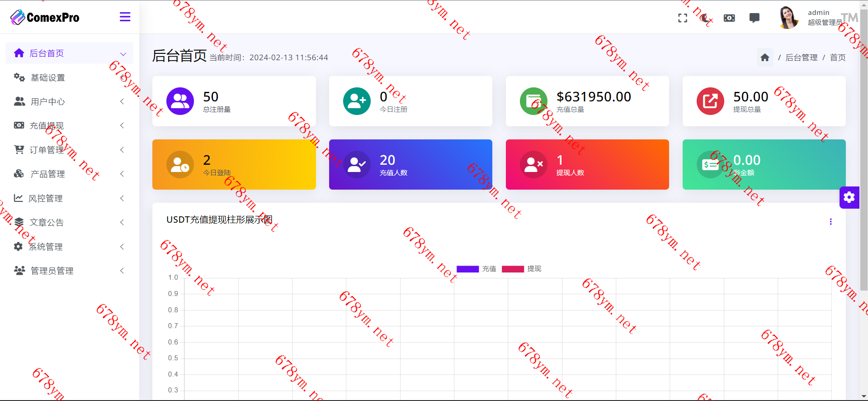868x401 pixels.
Task: Click the fullscreen icon in top bar
Action: tap(683, 18)
